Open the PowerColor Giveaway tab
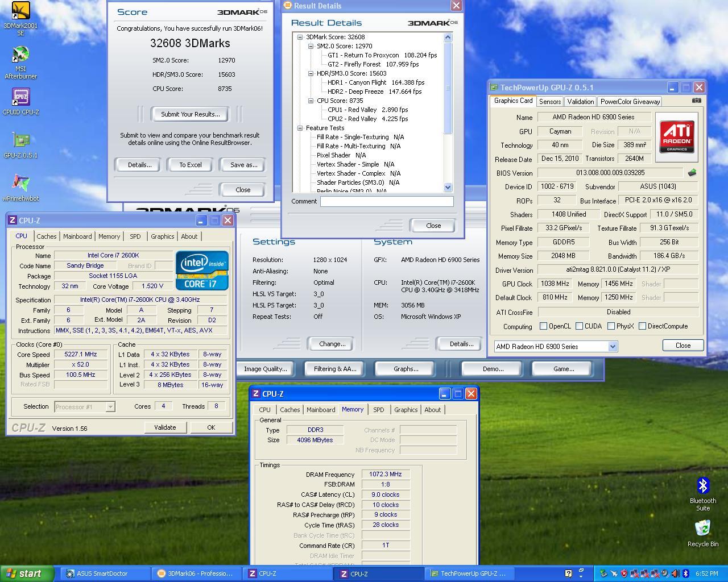The width and height of the screenshot is (728, 582). (x=630, y=102)
